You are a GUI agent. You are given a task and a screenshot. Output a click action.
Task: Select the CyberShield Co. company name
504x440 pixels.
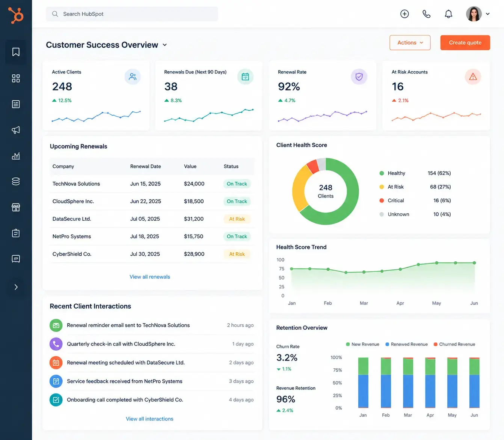[x=72, y=254]
